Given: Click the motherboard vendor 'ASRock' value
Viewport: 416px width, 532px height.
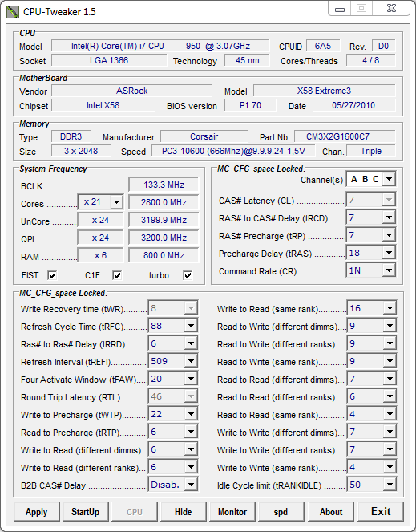Looking at the screenshot, I should (x=132, y=91).
